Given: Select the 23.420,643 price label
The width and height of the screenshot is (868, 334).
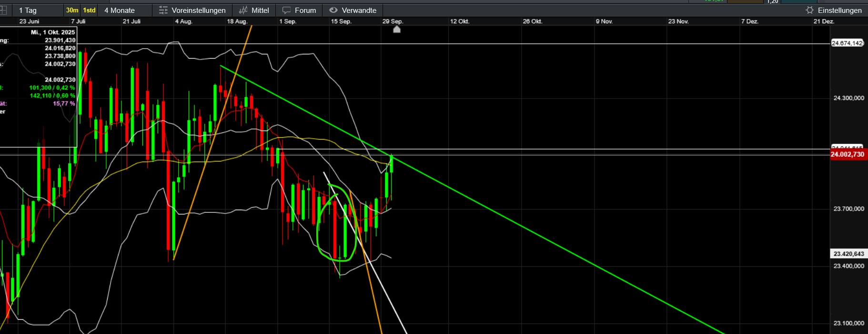Looking at the screenshot, I should 848,254.
